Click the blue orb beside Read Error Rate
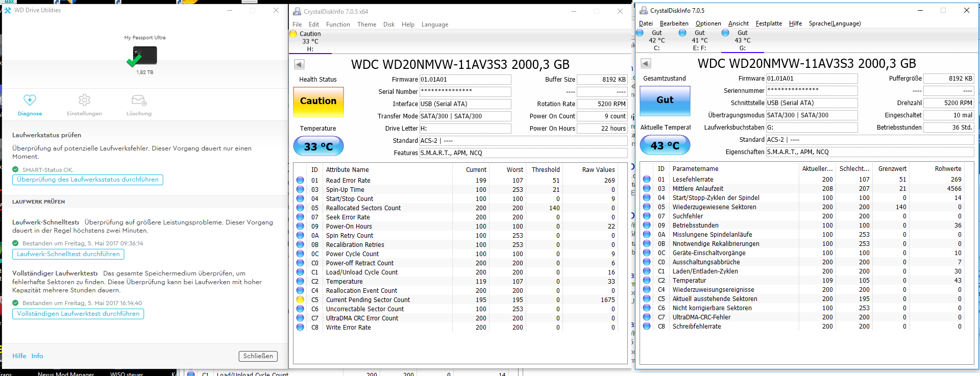The image size is (980, 376). point(300,180)
